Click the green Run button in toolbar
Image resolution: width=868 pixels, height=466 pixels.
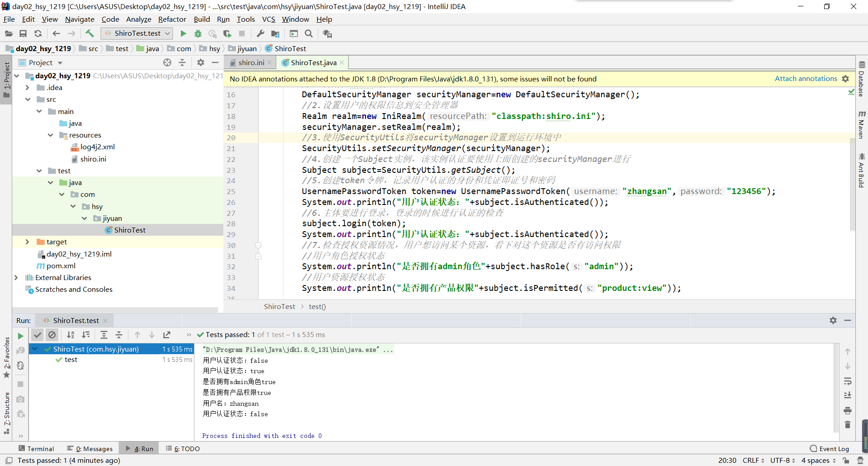coord(183,33)
